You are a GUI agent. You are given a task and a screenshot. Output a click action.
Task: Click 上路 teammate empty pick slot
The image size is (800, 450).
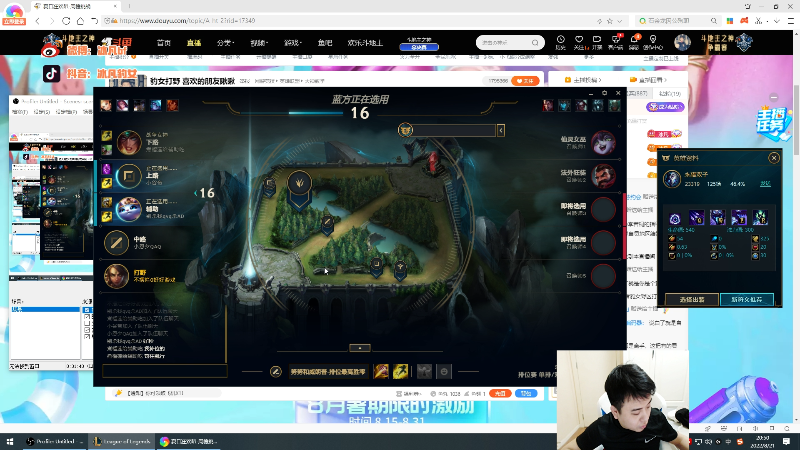pyautogui.click(x=129, y=176)
